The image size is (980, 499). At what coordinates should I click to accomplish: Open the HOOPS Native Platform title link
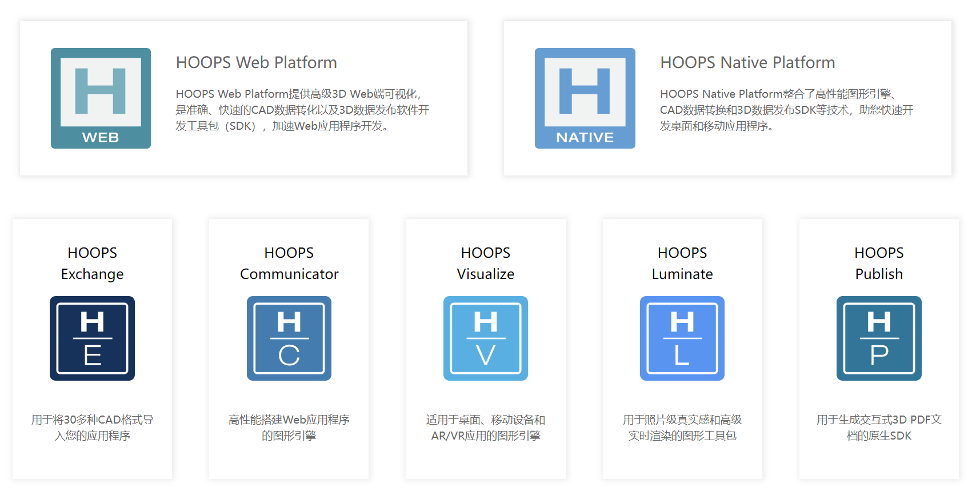[747, 62]
